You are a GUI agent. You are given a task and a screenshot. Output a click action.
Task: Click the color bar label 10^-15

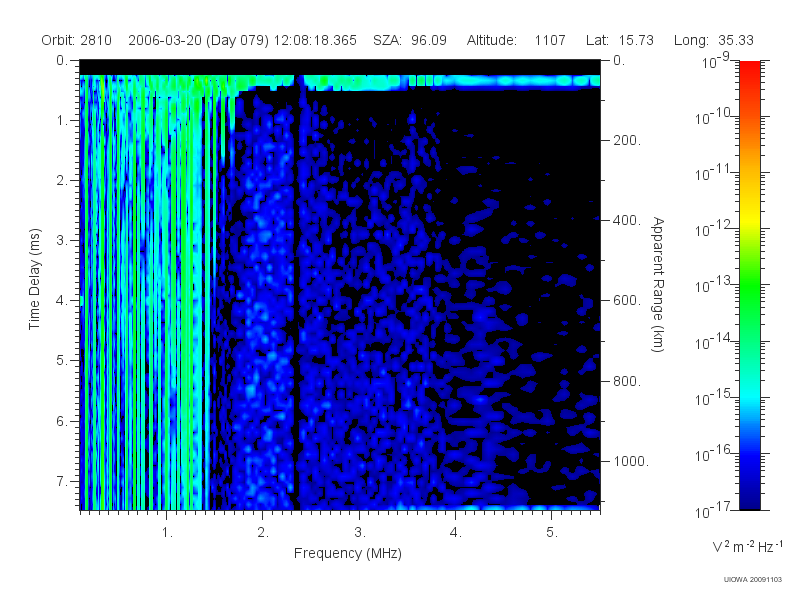click(714, 398)
